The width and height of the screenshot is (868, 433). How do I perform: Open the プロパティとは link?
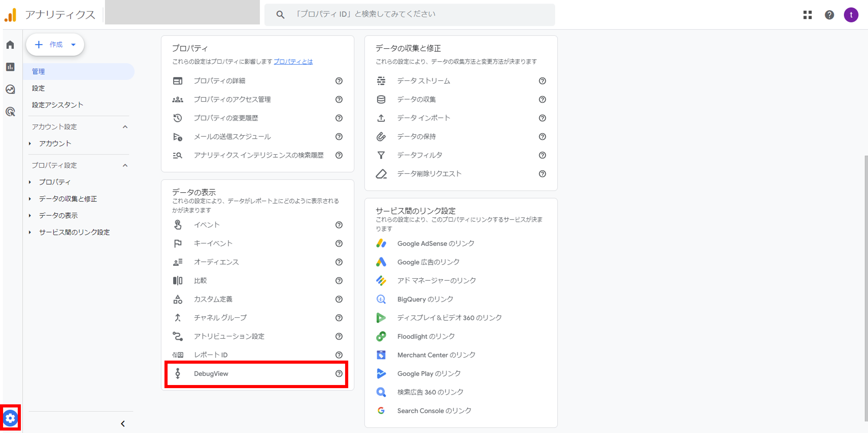click(x=293, y=62)
